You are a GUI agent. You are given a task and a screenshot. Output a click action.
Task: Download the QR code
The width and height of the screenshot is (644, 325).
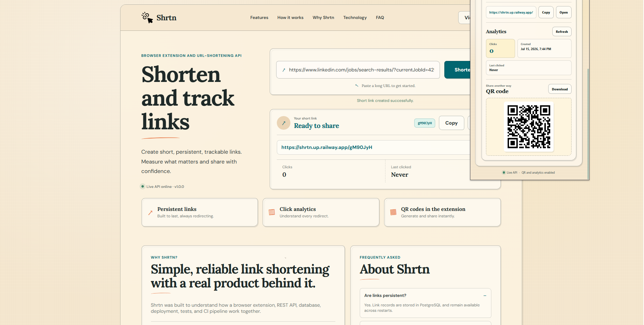pyautogui.click(x=560, y=89)
